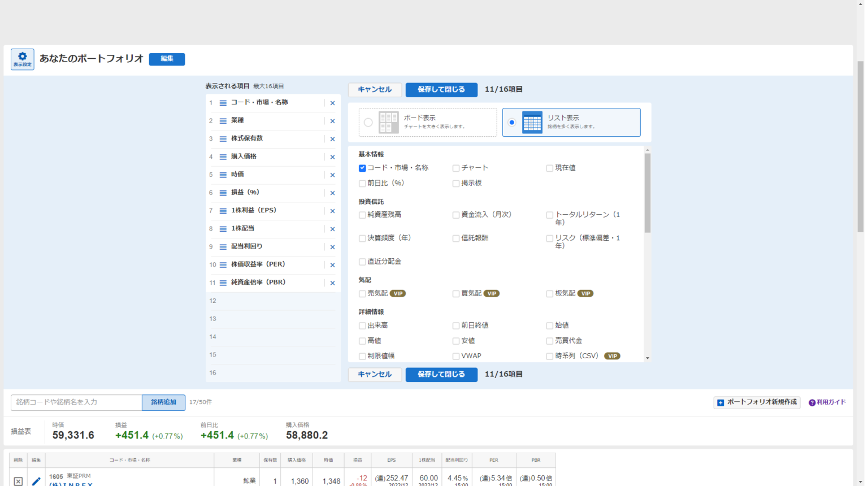Remove 配当利回り item with its X

pyautogui.click(x=332, y=247)
